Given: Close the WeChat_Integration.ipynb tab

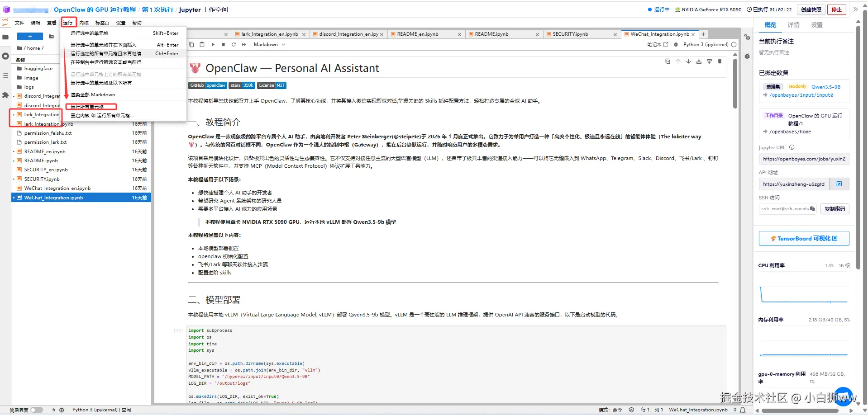Looking at the screenshot, I should tap(693, 34).
